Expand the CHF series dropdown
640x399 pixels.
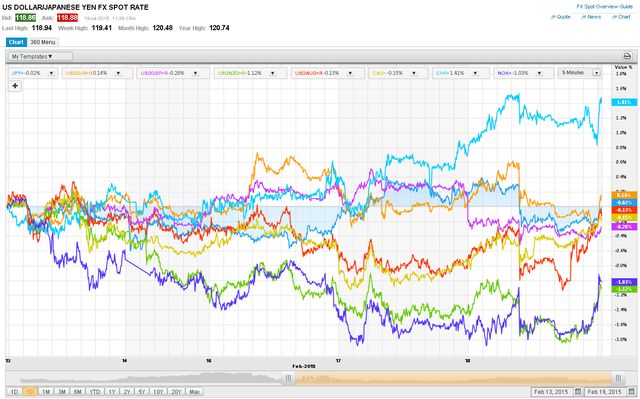pyautogui.click(x=476, y=73)
